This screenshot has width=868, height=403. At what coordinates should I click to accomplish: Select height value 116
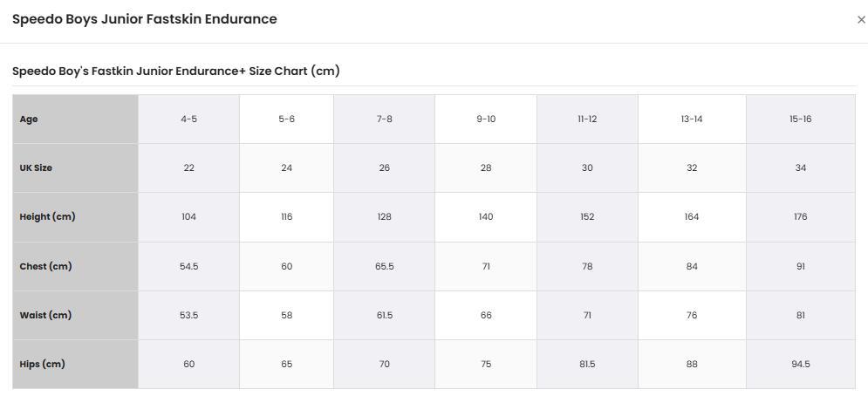pyautogui.click(x=286, y=217)
